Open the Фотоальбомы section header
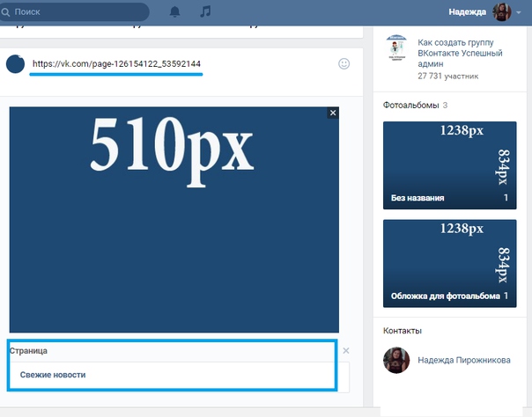 410,106
